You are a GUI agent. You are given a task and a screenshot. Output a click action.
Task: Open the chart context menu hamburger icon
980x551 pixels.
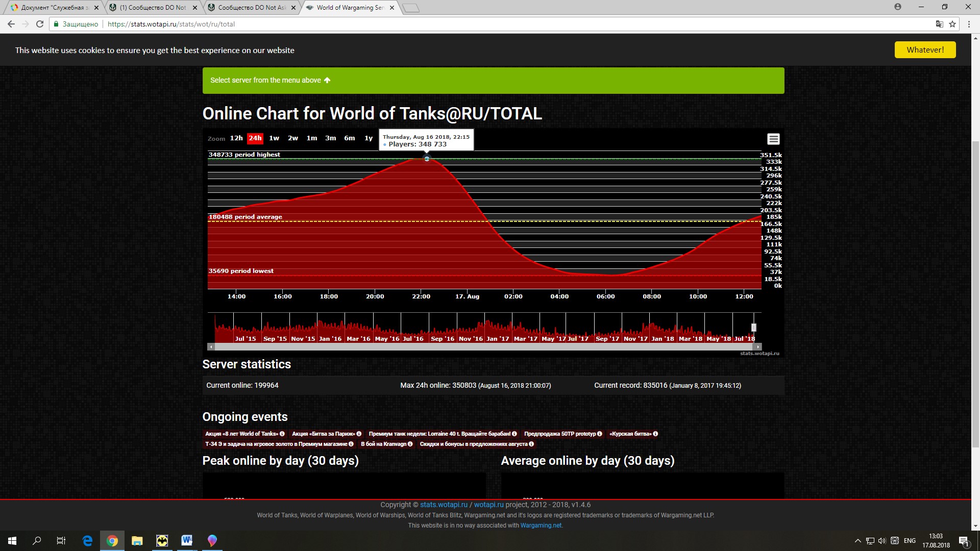773,139
